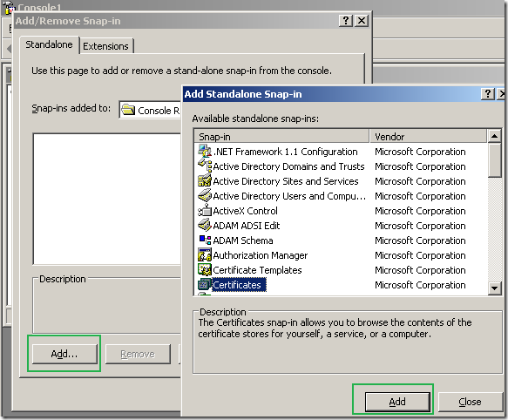This screenshot has width=508, height=420.
Task: Click the disabled Remove button
Action: click(138, 354)
